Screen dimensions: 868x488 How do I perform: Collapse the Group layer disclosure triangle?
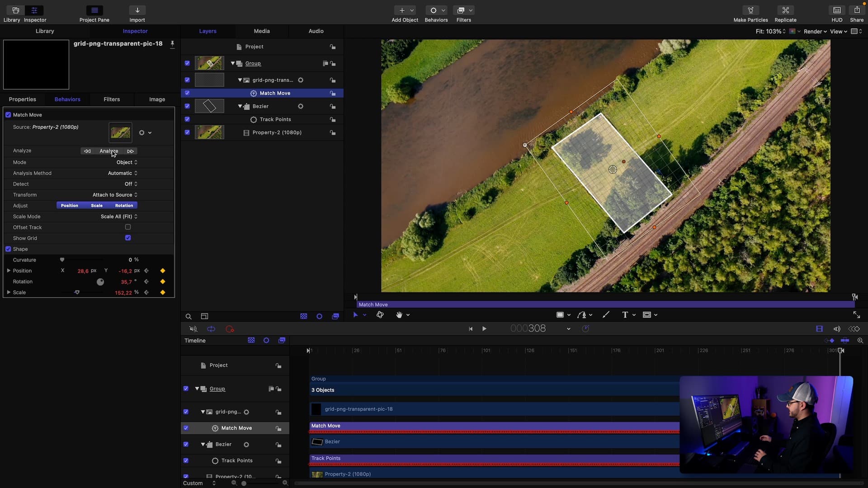coord(233,63)
